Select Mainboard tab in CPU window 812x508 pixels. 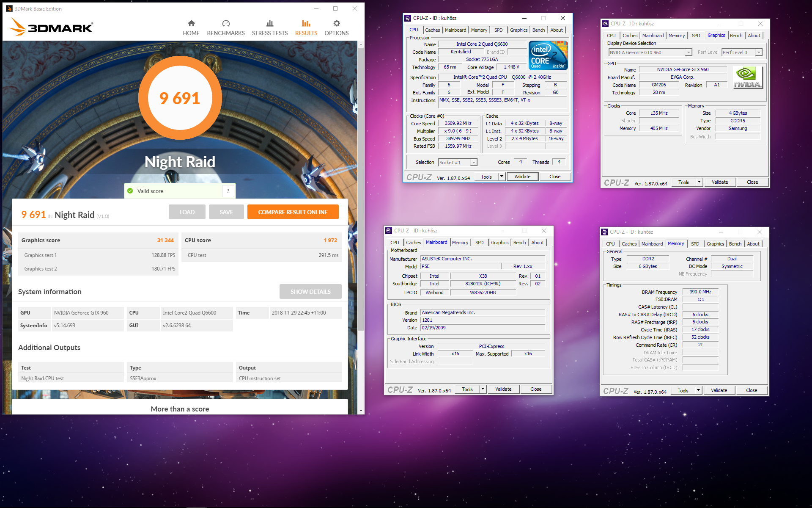(x=455, y=30)
